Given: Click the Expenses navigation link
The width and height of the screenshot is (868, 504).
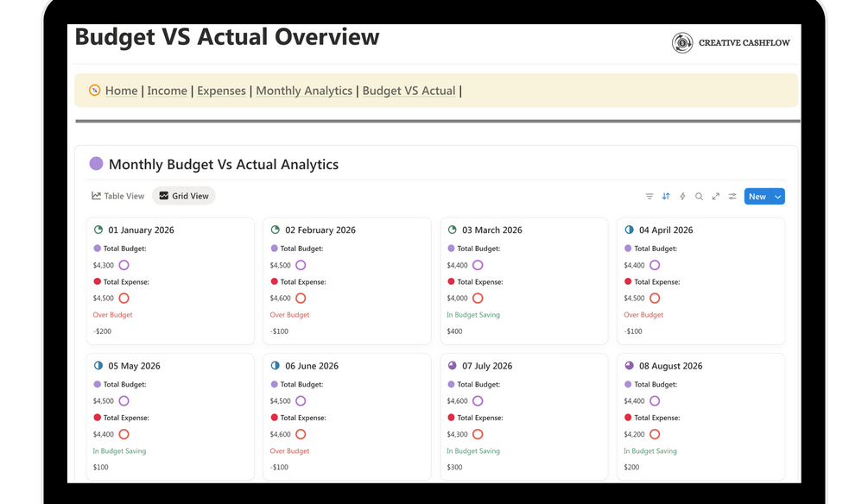Looking at the screenshot, I should pyautogui.click(x=221, y=91).
